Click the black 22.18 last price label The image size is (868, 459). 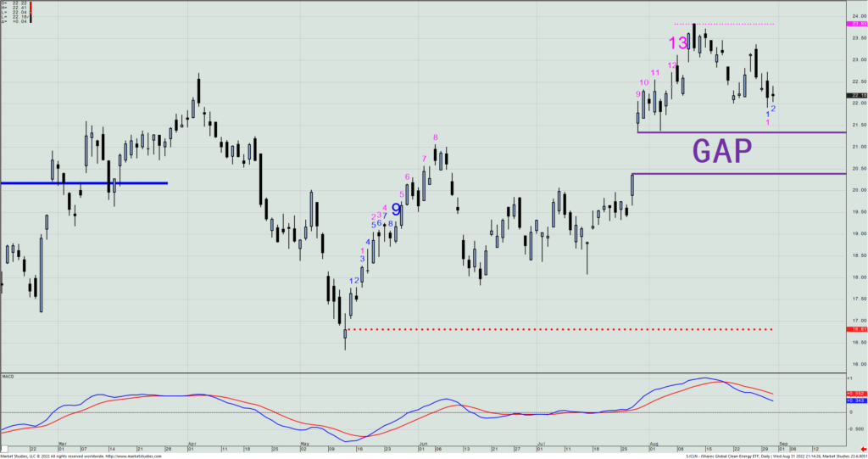pos(857,95)
